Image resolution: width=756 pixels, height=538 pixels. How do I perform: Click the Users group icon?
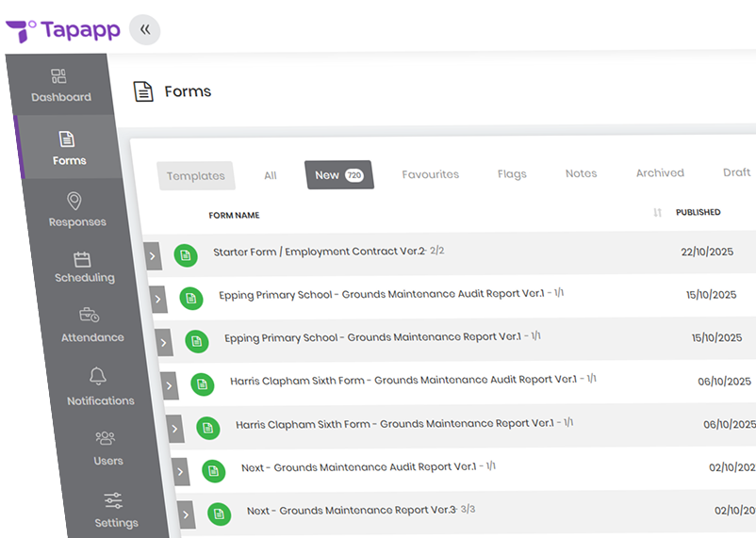click(105, 438)
